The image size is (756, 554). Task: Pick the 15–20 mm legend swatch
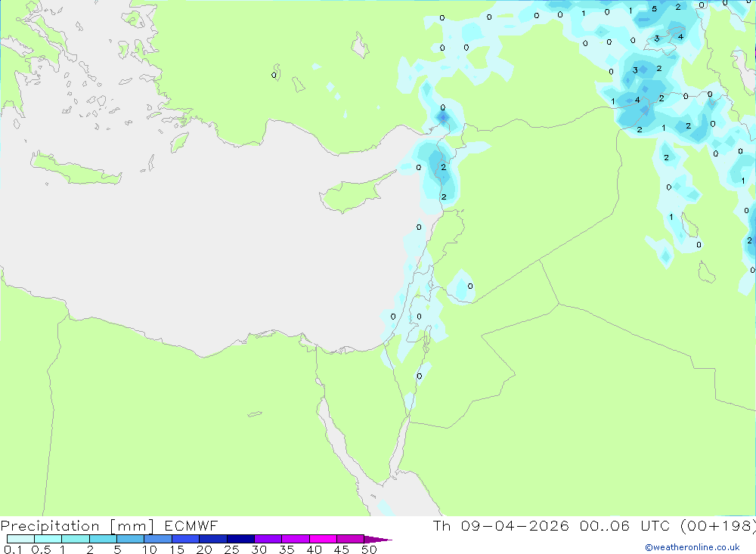click(185, 539)
